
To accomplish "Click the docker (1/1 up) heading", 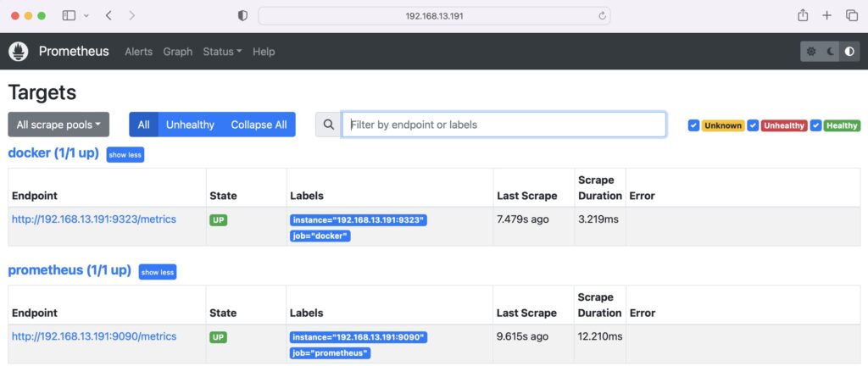I will click(53, 153).
